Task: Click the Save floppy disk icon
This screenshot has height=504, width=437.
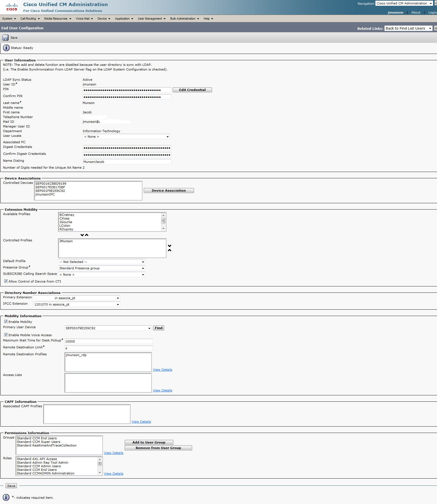Action: 6,38
